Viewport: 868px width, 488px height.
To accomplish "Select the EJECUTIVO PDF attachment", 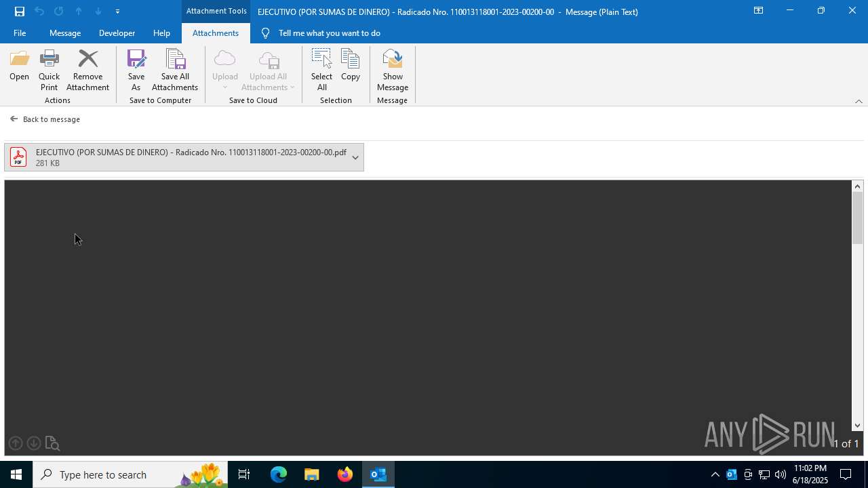I will coord(176,157).
